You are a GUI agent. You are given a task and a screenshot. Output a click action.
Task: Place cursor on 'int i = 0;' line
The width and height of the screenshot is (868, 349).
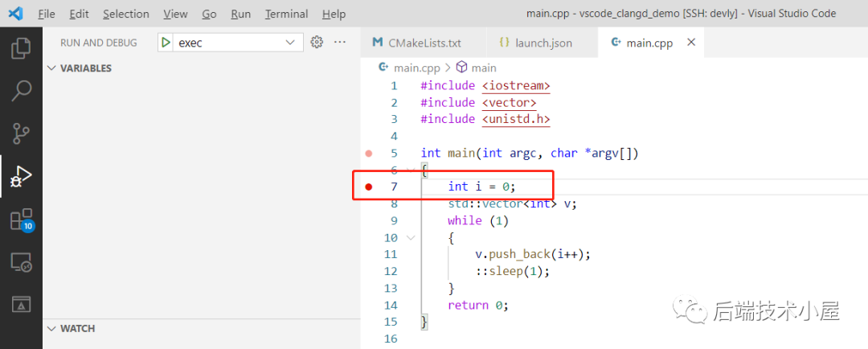[481, 187]
